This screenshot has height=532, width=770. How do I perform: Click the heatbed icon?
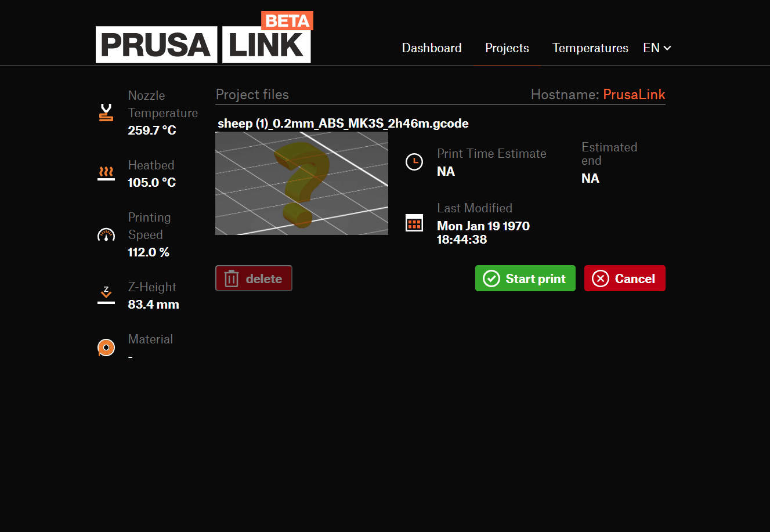tap(106, 173)
